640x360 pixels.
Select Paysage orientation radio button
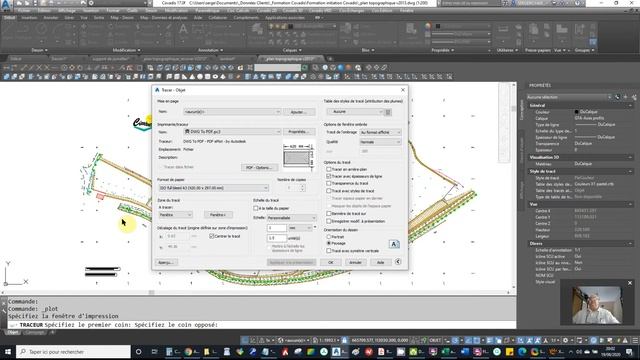point(329,243)
